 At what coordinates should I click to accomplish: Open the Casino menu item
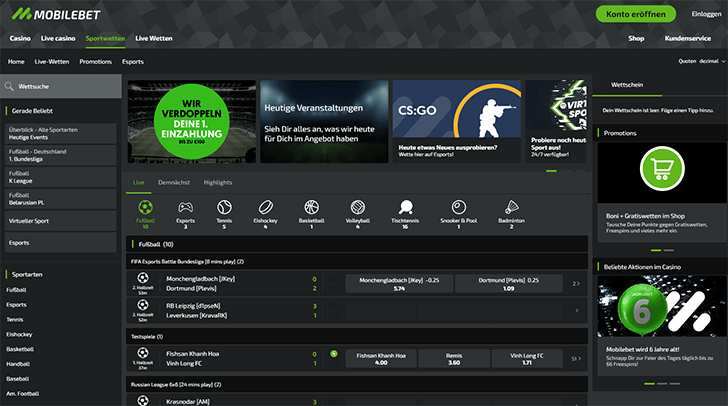pyautogui.click(x=20, y=39)
